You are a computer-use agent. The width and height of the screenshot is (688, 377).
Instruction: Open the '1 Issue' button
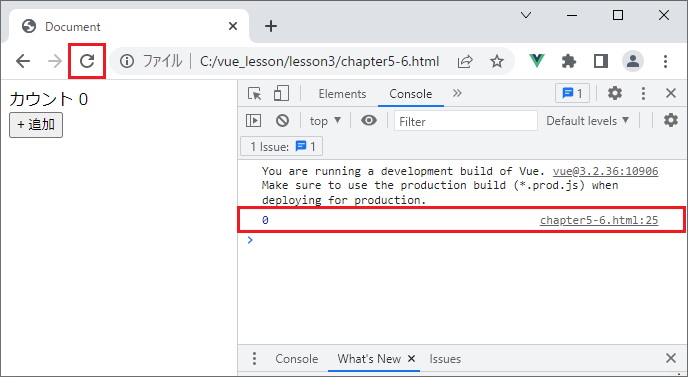point(282,146)
